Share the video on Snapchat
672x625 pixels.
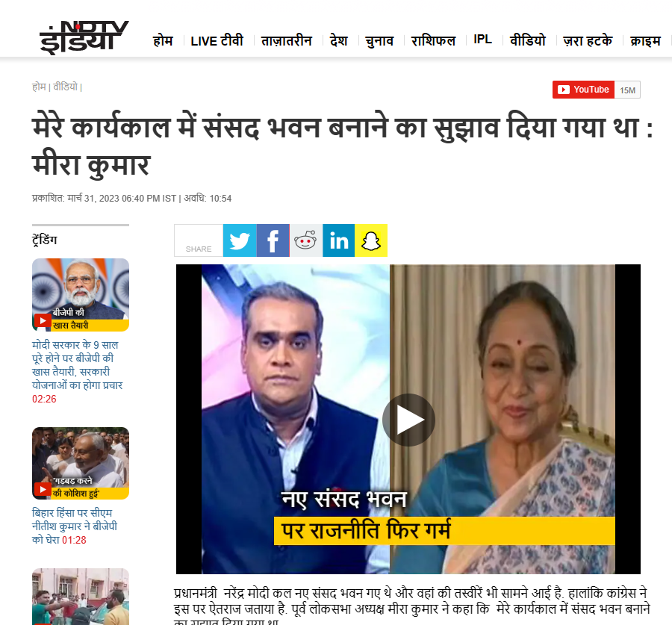click(x=371, y=240)
